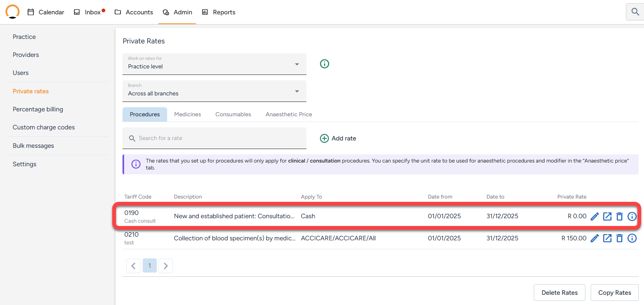Click the 'Cash' Apply To cell
The image size is (644, 305).
(308, 216)
